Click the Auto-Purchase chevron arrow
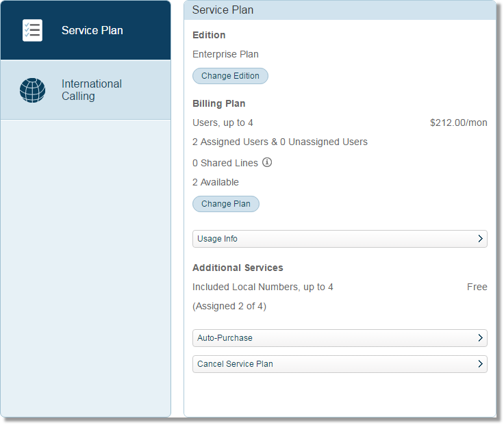Screen dimensions: 504x425 pos(480,338)
